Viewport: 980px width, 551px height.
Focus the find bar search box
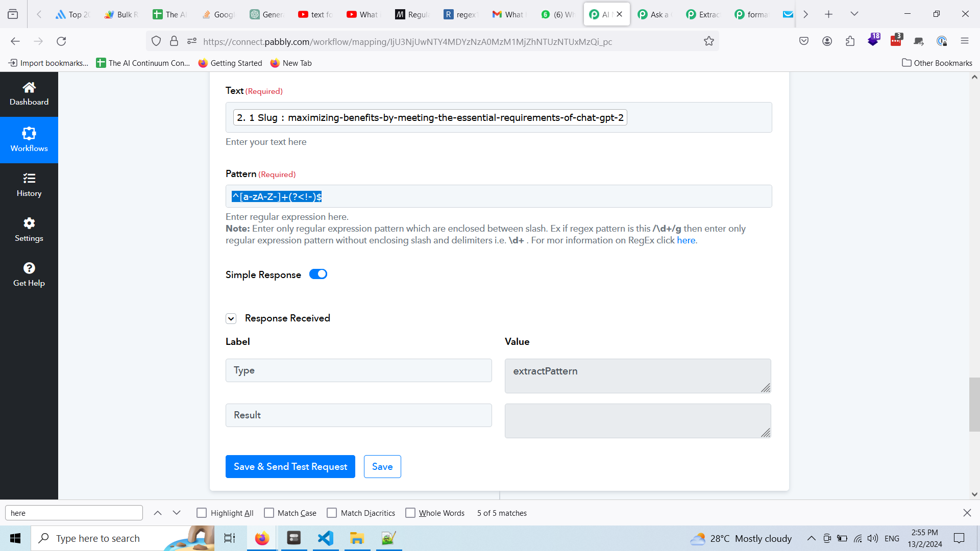74,513
